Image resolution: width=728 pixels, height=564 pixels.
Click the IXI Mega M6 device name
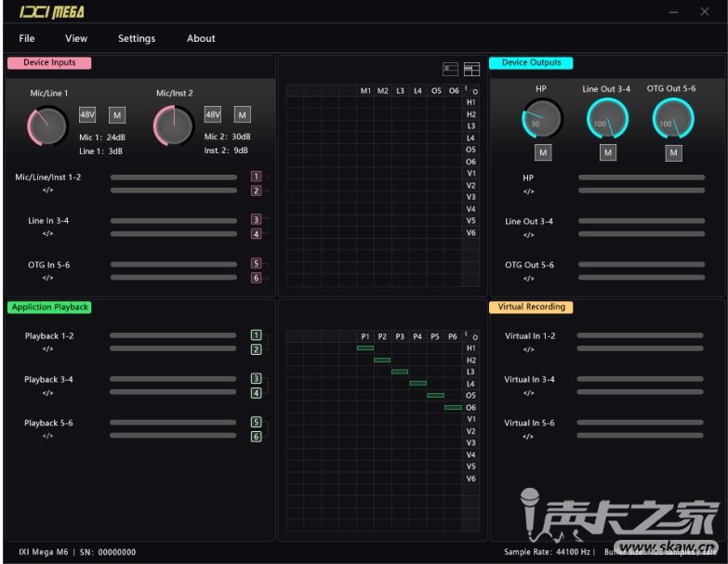point(44,552)
